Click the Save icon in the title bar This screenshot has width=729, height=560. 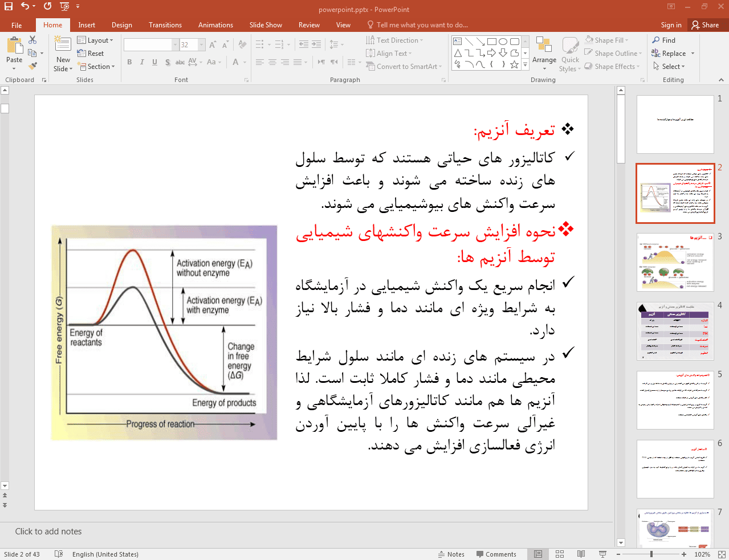[x=9, y=6]
